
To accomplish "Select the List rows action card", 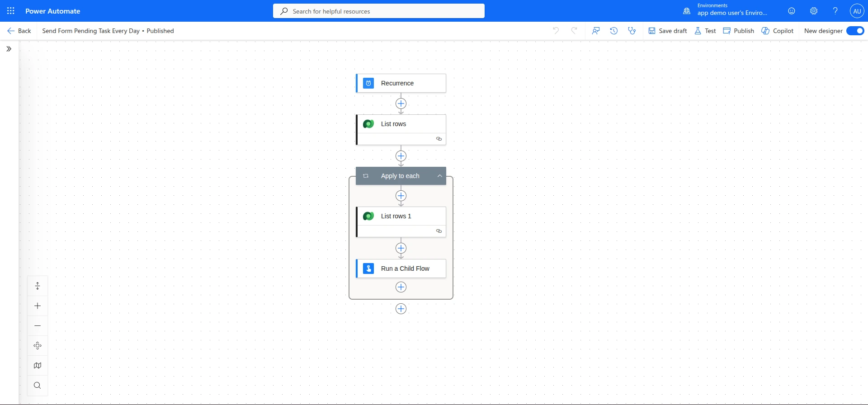I will pyautogui.click(x=401, y=130).
